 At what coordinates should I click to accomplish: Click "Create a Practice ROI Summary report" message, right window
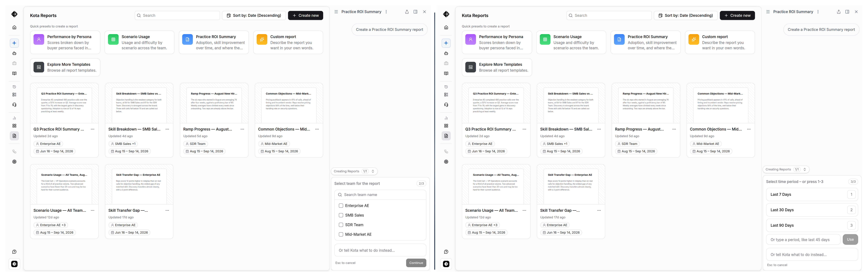point(821,30)
